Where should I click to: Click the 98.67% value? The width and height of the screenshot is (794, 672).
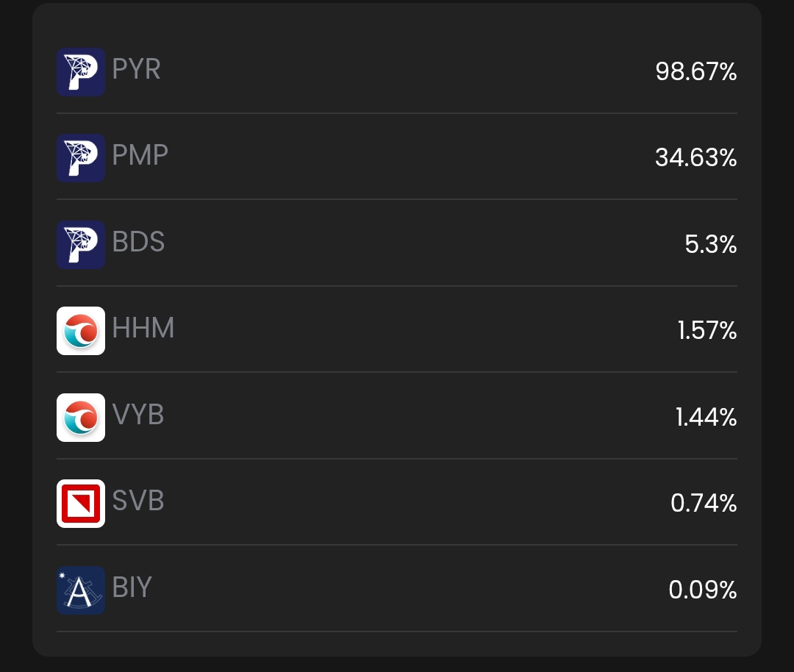(x=695, y=72)
